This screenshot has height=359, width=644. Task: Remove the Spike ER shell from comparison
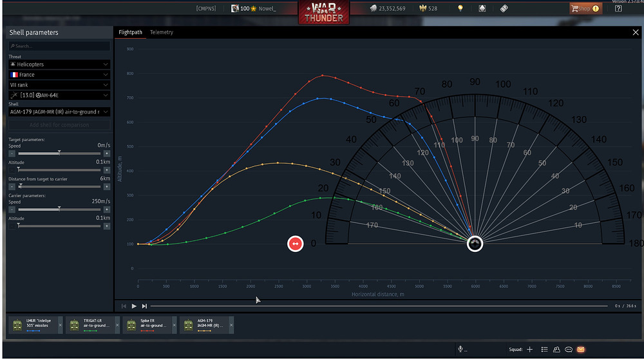pos(174,325)
